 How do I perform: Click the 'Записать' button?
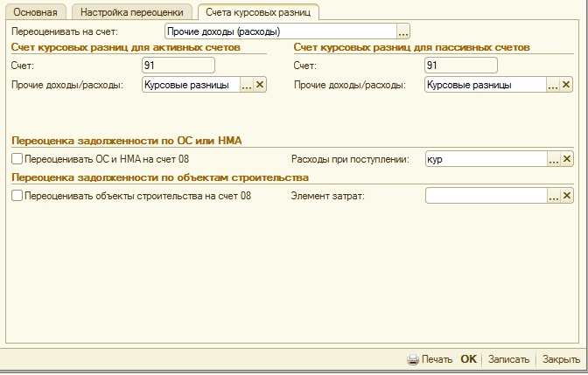508,359
